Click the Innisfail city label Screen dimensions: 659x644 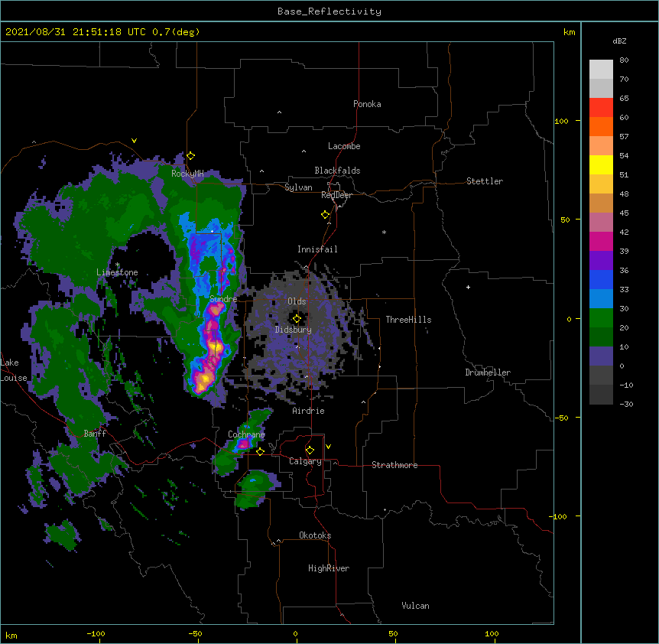(317, 249)
